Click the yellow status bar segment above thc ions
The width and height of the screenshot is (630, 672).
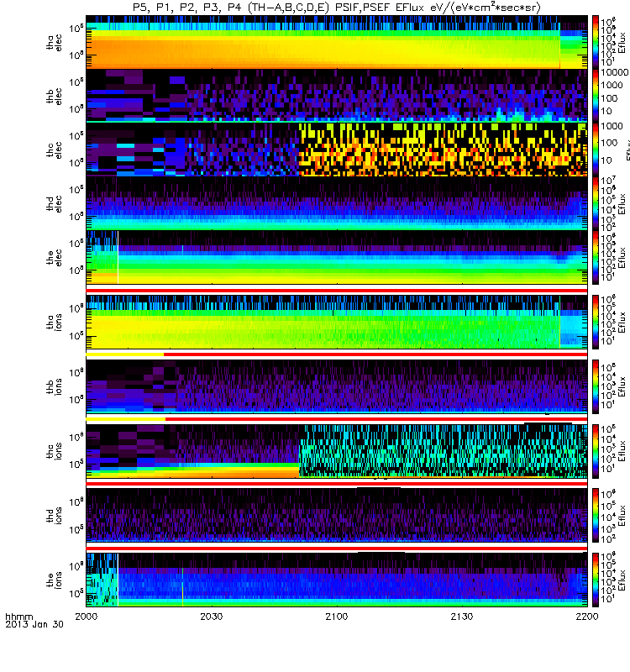pyautogui.click(x=125, y=418)
